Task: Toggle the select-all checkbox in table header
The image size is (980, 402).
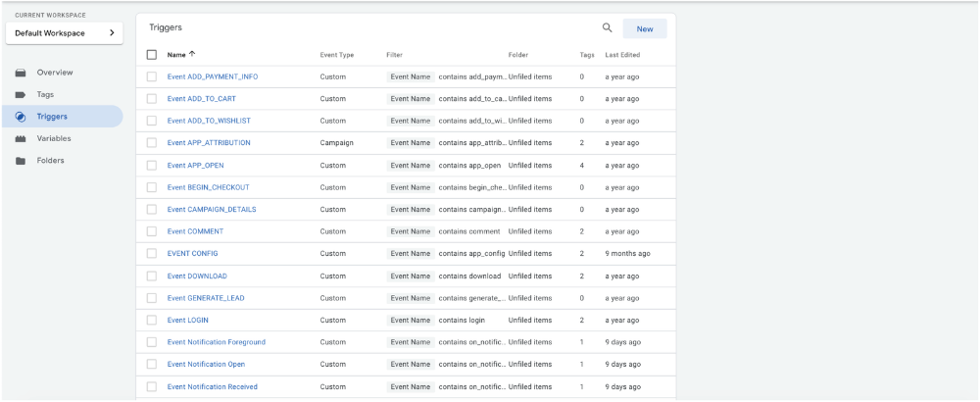Action: (x=152, y=55)
